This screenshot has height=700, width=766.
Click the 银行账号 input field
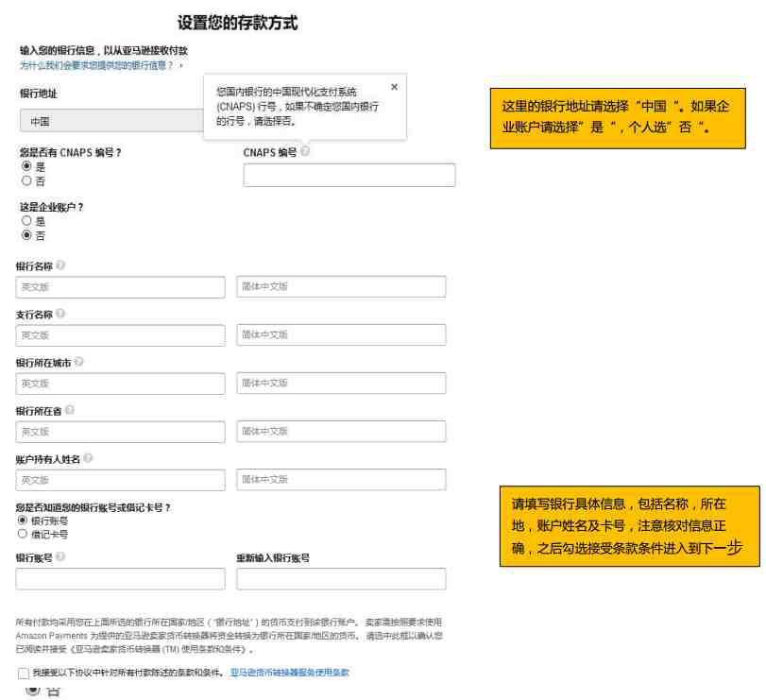120,579
